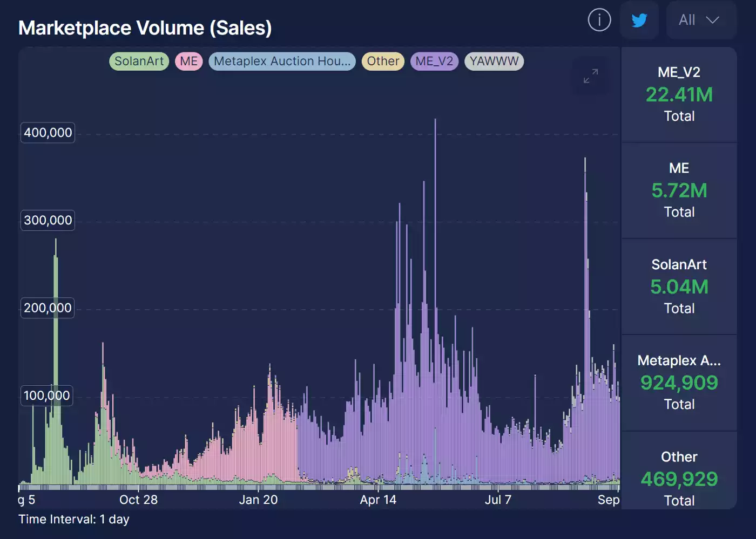Click the Apr 14 axis date label
The height and width of the screenshot is (539, 756).
pos(378,500)
